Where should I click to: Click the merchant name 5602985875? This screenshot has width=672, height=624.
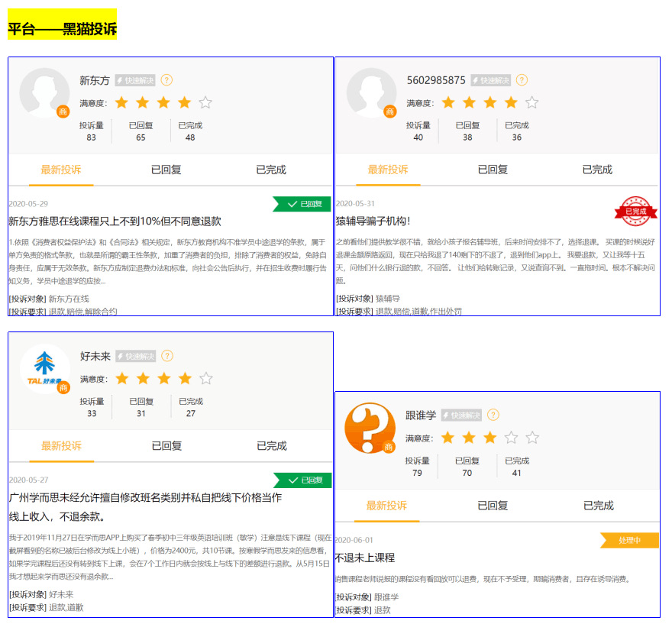(x=436, y=80)
